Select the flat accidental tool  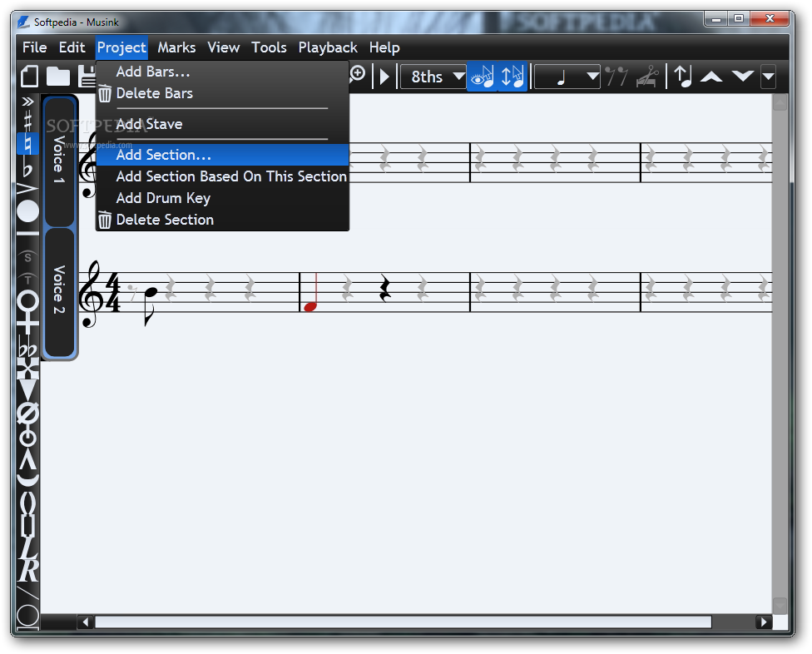[x=27, y=168]
